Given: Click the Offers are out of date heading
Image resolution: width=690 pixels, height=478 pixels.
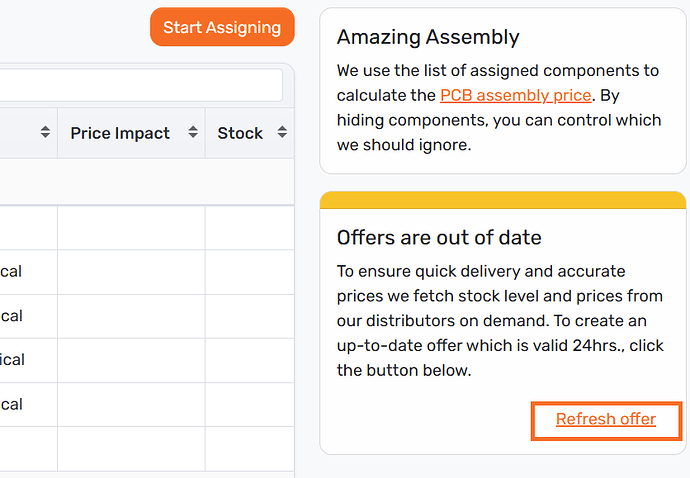Looking at the screenshot, I should 439,238.
